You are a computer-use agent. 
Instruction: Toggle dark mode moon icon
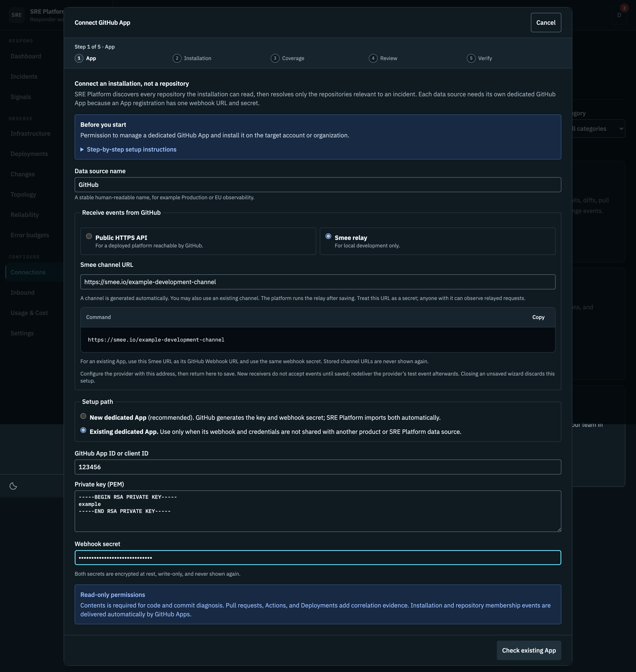(13, 486)
